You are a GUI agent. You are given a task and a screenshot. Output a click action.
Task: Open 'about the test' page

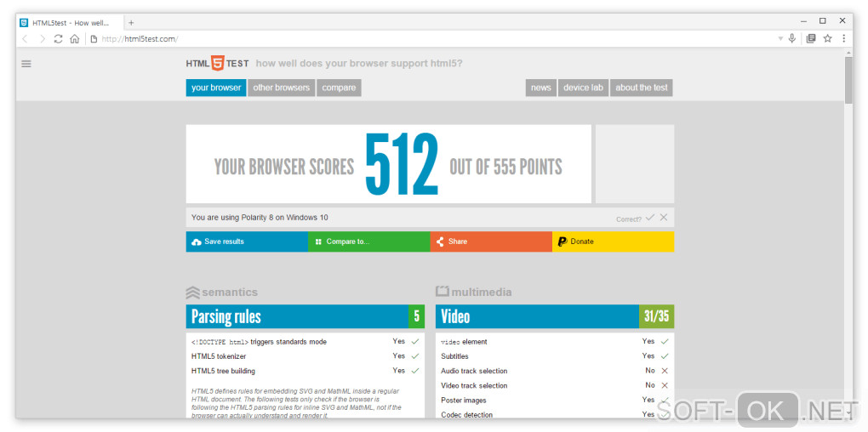point(642,88)
